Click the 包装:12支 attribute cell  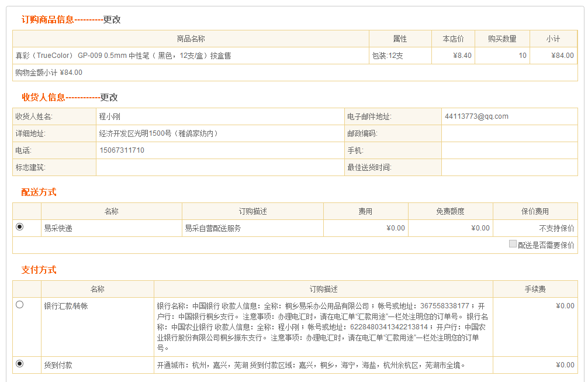pyautogui.click(x=388, y=56)
